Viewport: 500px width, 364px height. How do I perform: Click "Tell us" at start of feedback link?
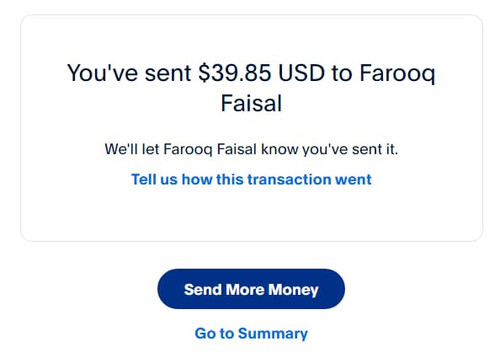154,179
